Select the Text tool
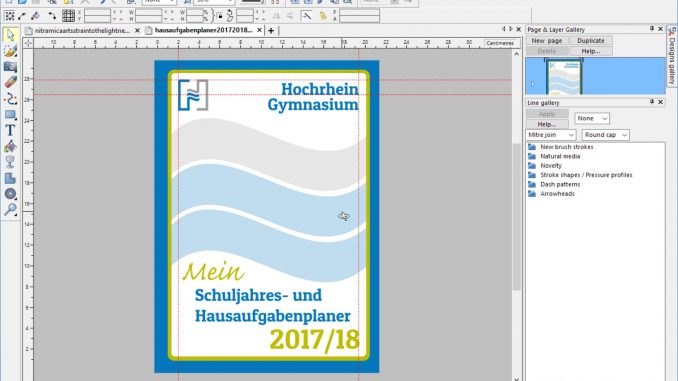This screenshot has width=678, height=381. [10, 131]
